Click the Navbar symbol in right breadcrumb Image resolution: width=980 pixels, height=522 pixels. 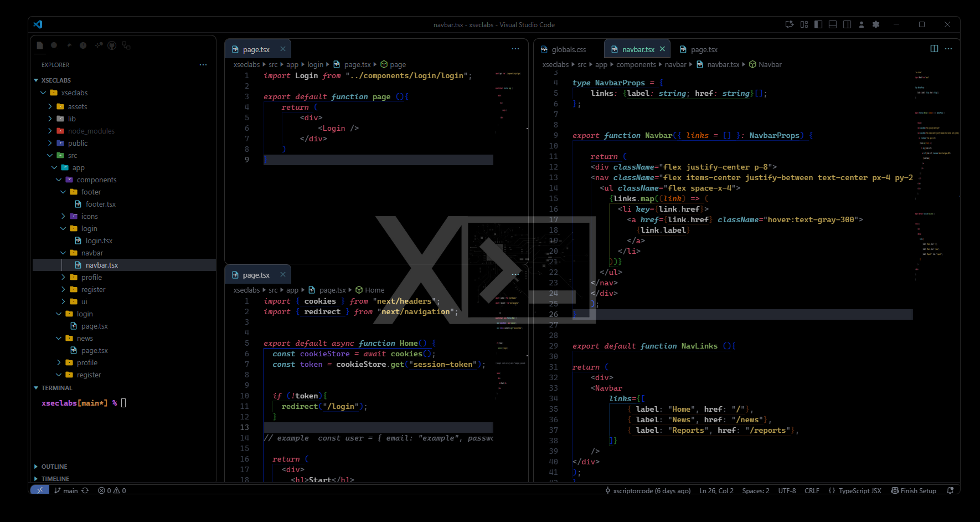pos(765,65)
